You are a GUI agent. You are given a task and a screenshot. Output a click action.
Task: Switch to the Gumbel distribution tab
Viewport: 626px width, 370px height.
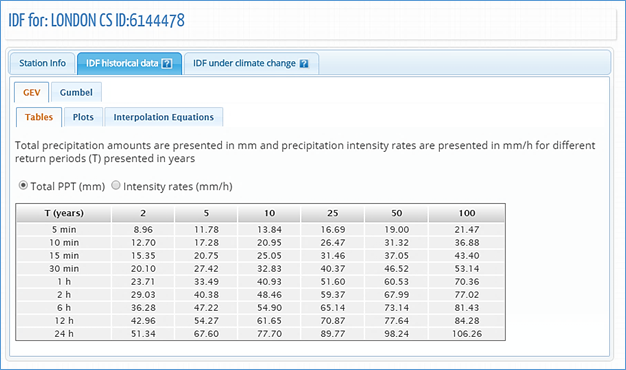pyautogui.click(x=76, y=93)
